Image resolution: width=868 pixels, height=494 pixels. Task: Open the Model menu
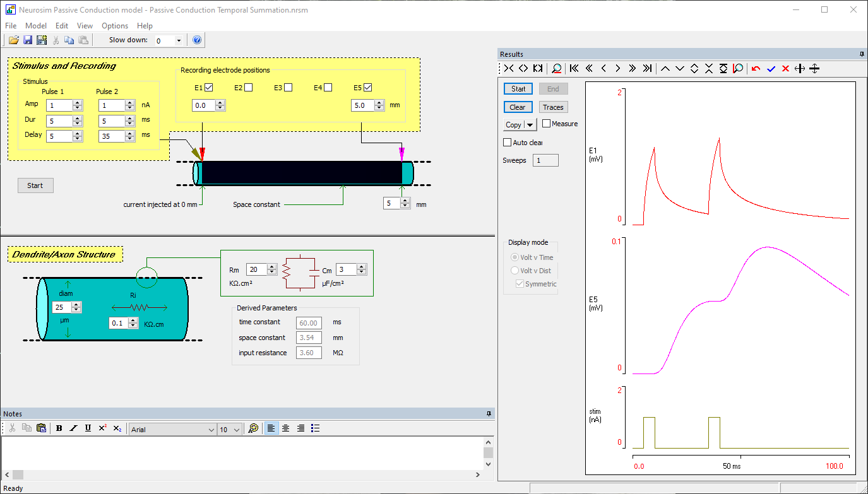tap(36, 26)
